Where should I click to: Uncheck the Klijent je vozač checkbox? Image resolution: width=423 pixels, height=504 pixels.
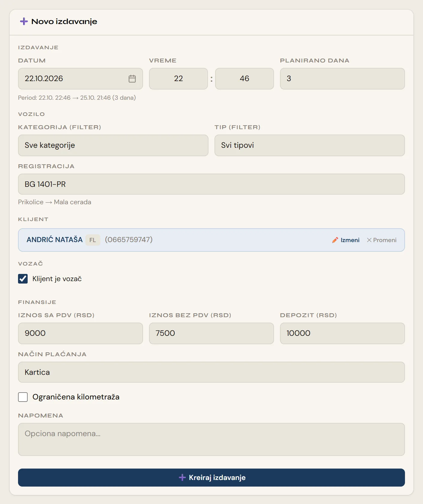point(23,279)
